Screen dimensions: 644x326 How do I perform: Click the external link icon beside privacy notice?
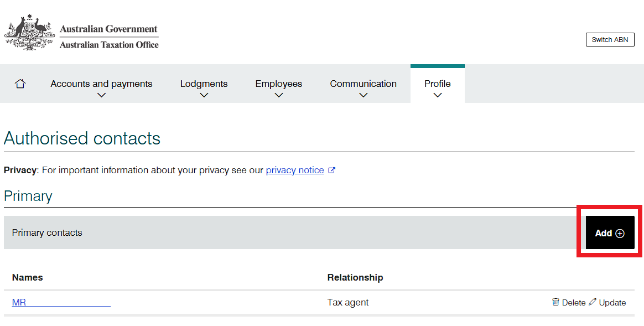(x=332, y=170)
